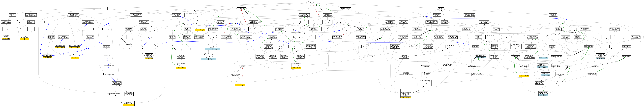644x107 pixels.
Task: Select 'protein localization to membrane' node
Action: [403, 37]
